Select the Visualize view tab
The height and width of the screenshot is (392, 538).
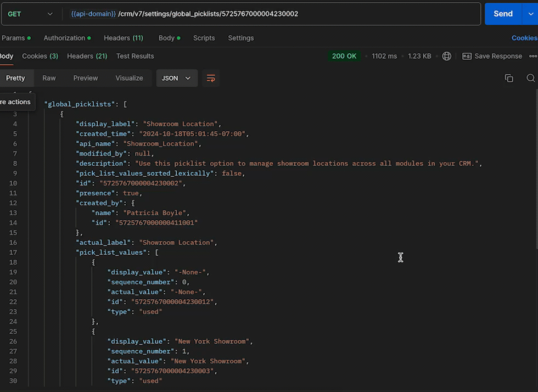tap(129, 78)
